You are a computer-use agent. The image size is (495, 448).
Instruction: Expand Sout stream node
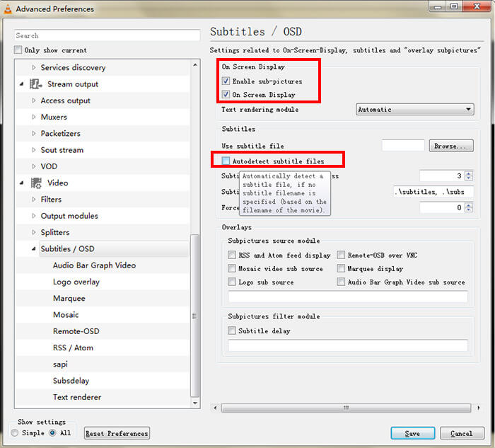34,150
